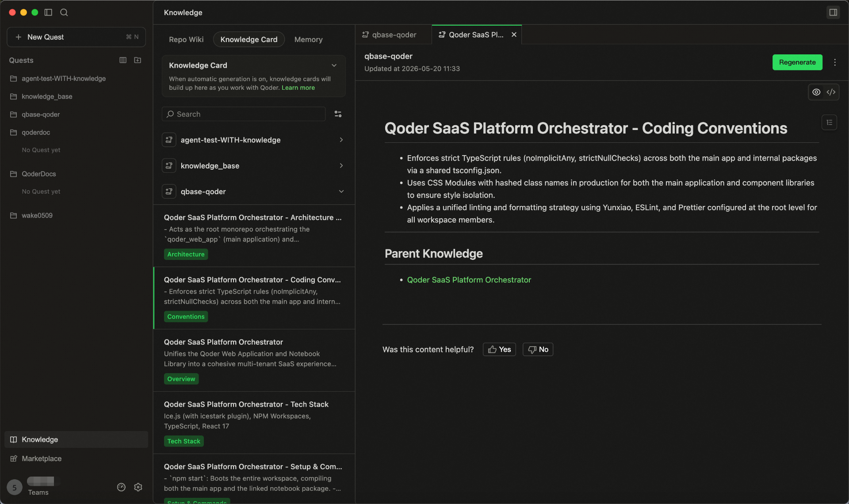Expand the knowledge_base repo row
Viewport: 849px width, 504px height.
341,165
